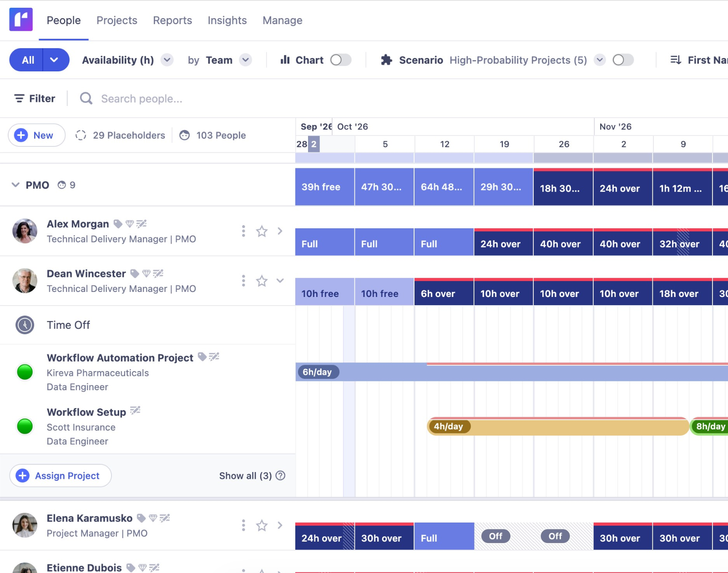Star Dean Wincester as favorite
The image size is (728, 573).
[262, 281]
